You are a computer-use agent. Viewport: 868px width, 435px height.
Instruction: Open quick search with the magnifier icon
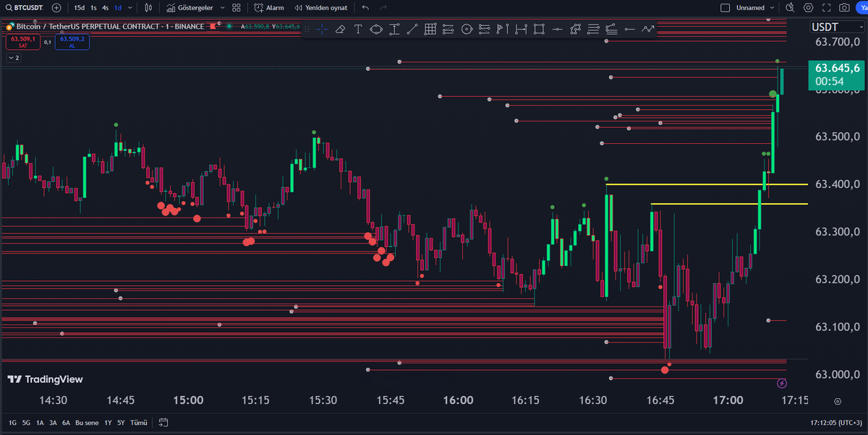click(788, 7)
